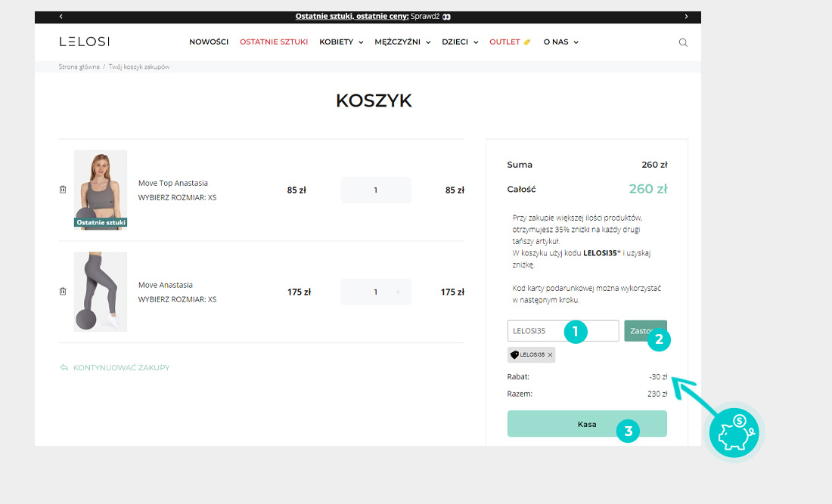Click the bold 'LELOSI35*' code in promo text
832x504 pixels.
pos(602,253)
